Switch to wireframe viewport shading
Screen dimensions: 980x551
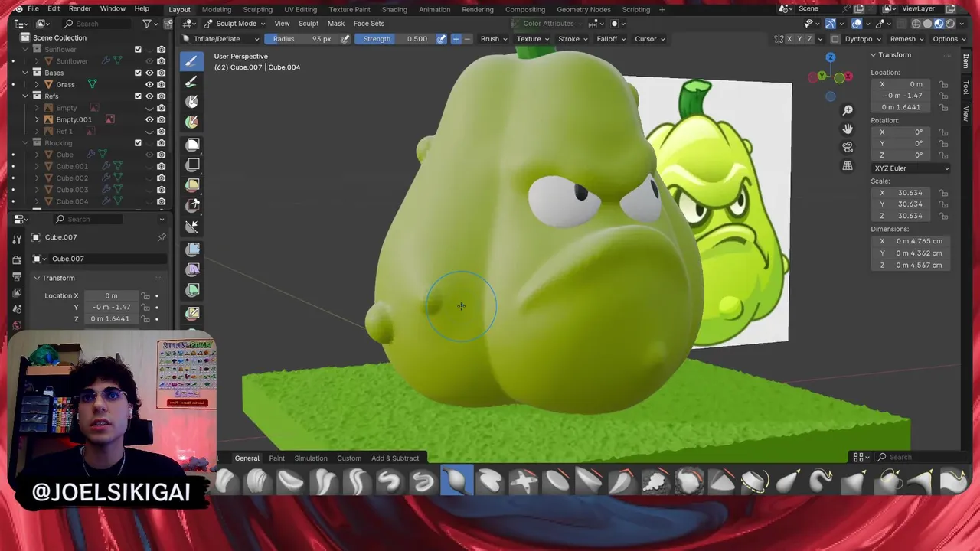click(916, 24)
